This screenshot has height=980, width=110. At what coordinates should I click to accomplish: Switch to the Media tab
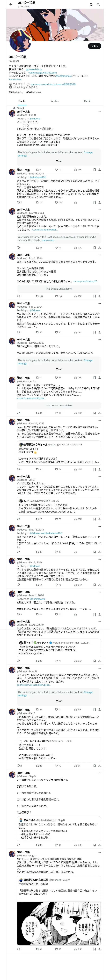(88, 101)
